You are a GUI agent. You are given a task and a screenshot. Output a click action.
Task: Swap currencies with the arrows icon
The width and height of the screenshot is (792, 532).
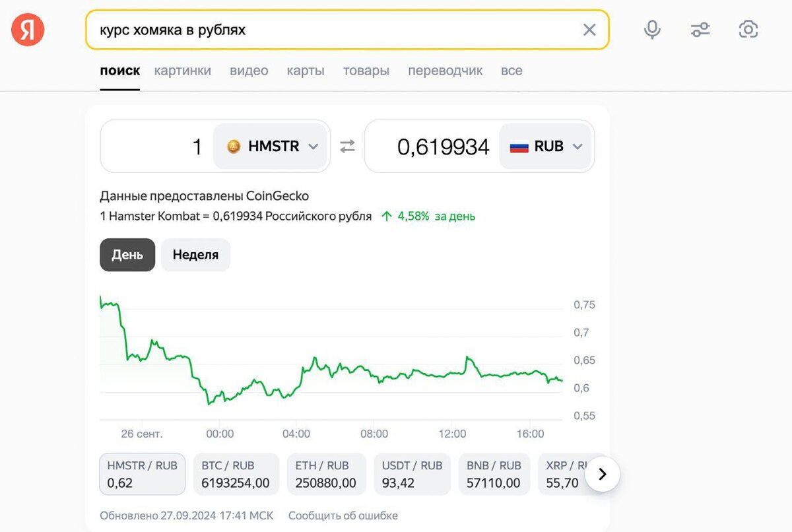(x=347, y=147)
